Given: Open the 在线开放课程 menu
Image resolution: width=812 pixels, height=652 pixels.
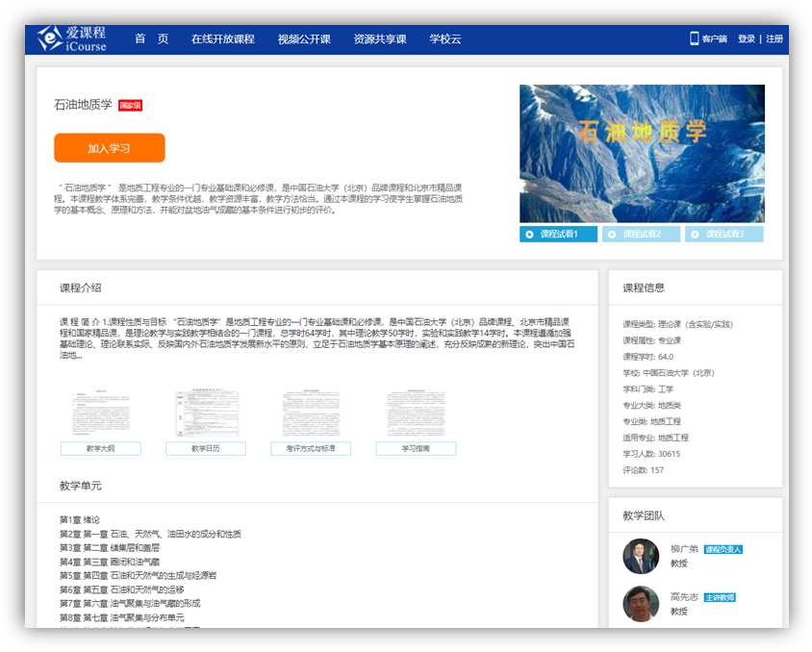Looking at the screenshot, I should (222, 39).
